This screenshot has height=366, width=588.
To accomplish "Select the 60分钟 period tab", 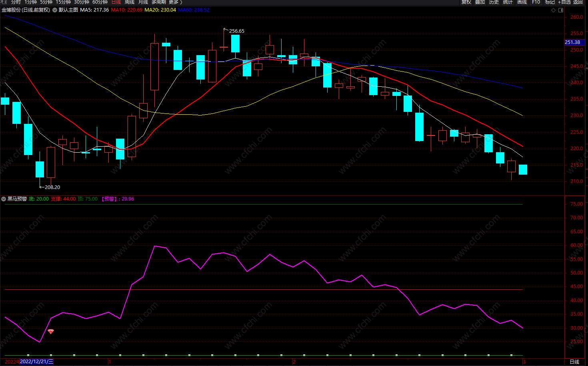I will [x=100, y=2].
